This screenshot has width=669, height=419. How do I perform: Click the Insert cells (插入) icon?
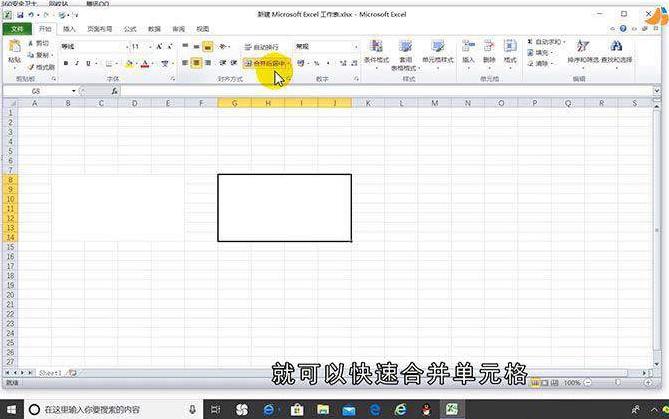(468, 46)
